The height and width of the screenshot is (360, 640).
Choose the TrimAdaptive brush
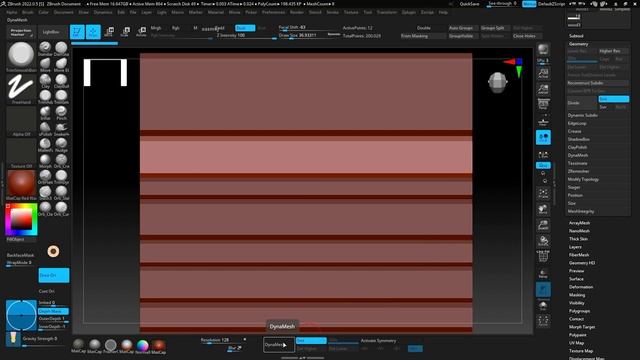coord(45,96)
